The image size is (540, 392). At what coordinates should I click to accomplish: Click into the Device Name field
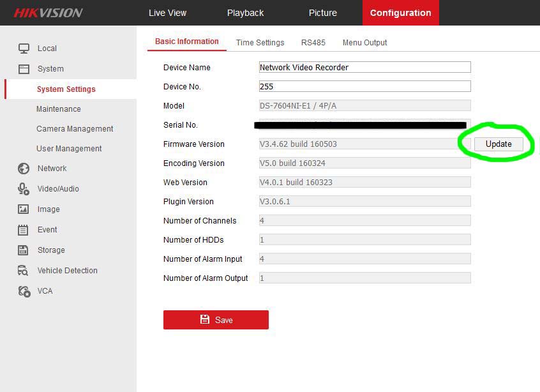364,67
